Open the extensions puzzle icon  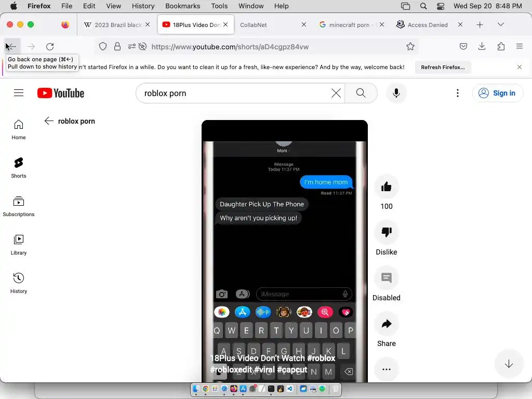click(x=501, y=46)
